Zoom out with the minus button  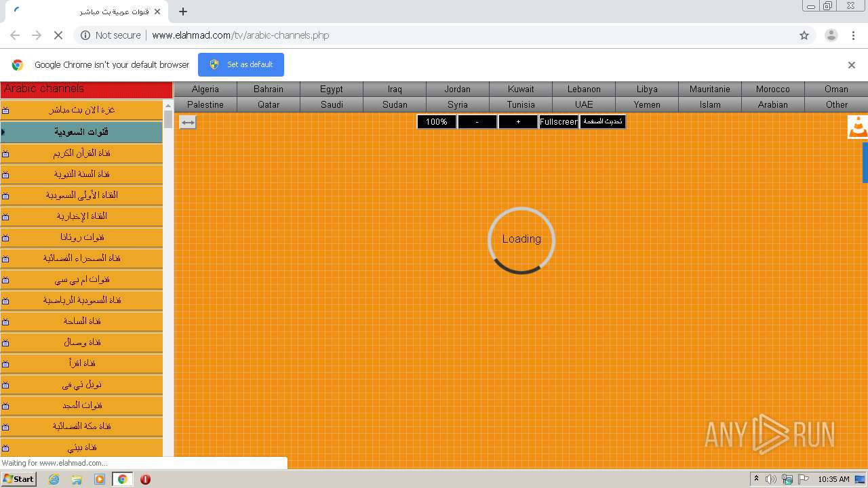[x=477, y=122]
